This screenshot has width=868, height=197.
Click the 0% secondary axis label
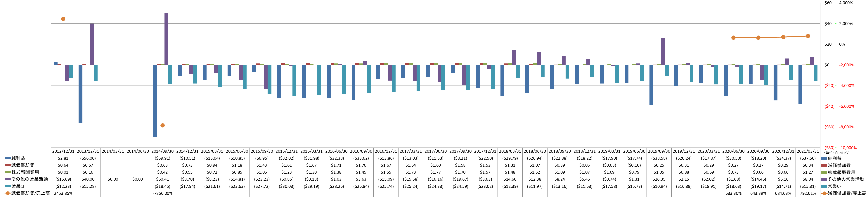(x=842, y=44)
